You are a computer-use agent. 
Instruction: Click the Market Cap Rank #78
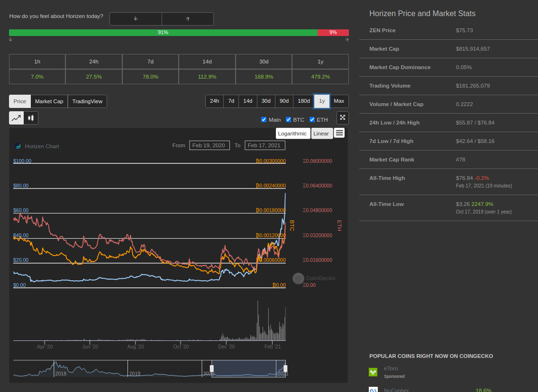[460, 160]
